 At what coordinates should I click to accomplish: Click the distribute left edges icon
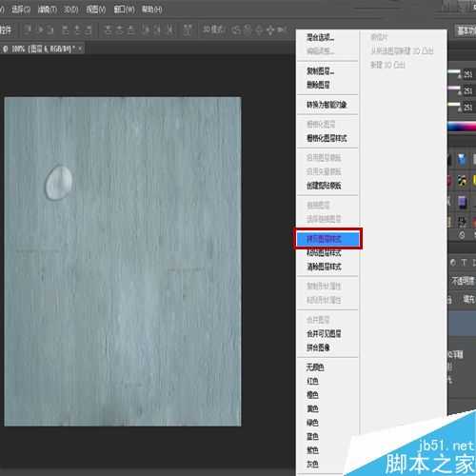tap(146, 30)
